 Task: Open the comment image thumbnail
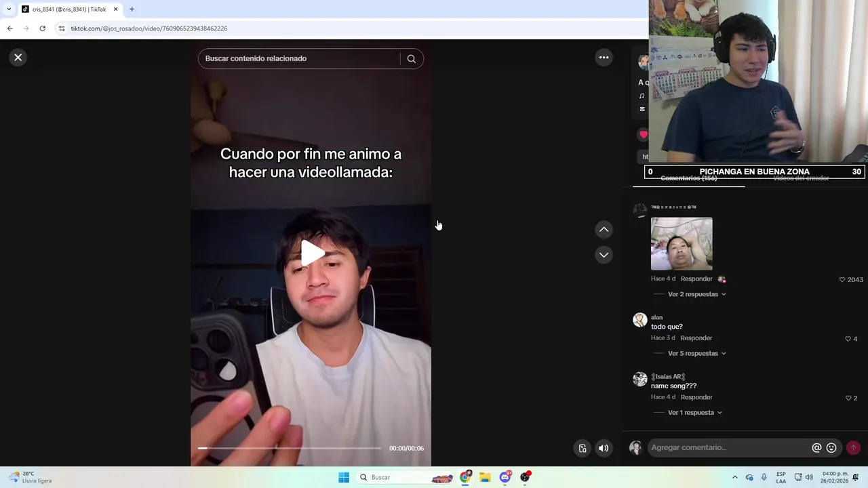682,244
